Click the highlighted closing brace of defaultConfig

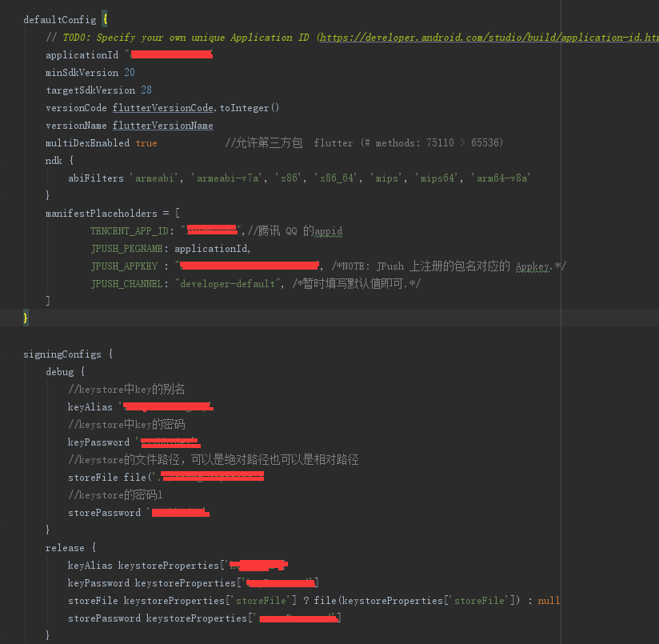26,318
